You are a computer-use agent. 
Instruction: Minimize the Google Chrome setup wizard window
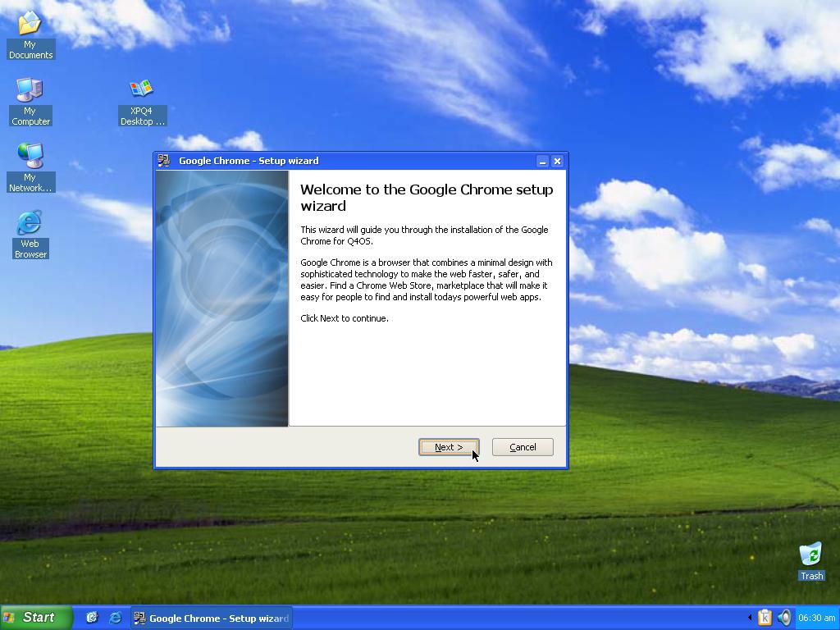(x=542, y=162)
